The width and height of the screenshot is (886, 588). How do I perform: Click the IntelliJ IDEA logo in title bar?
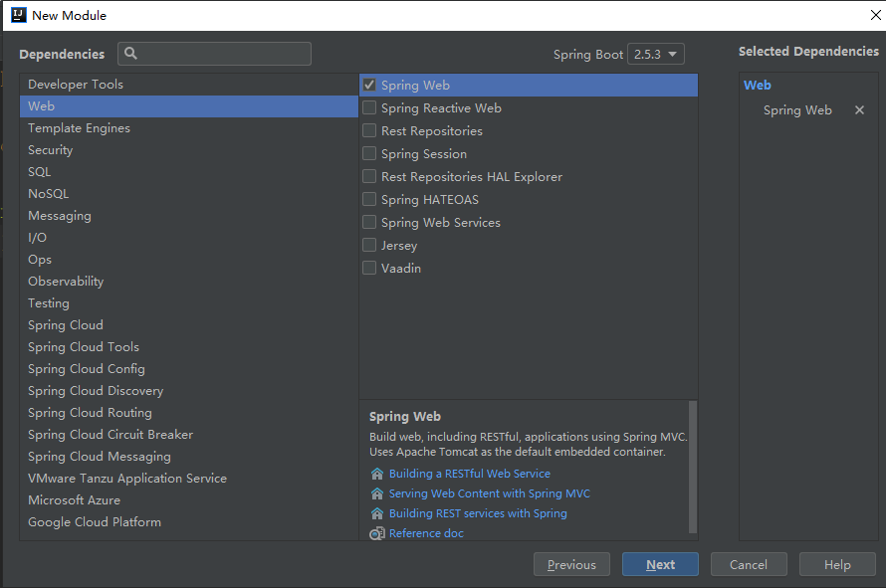click(x=19, y=15)
